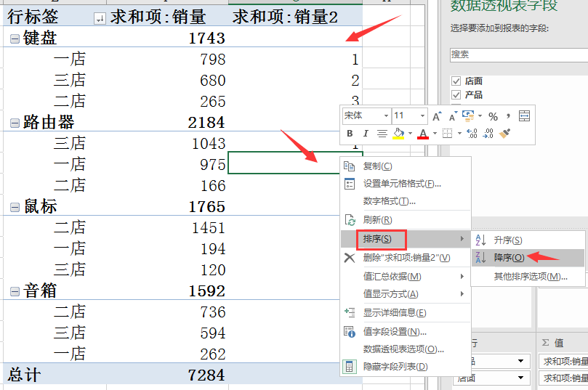Select the cell with value 1043
Viewport: 588px width, 390px height.
coord(168,143)
